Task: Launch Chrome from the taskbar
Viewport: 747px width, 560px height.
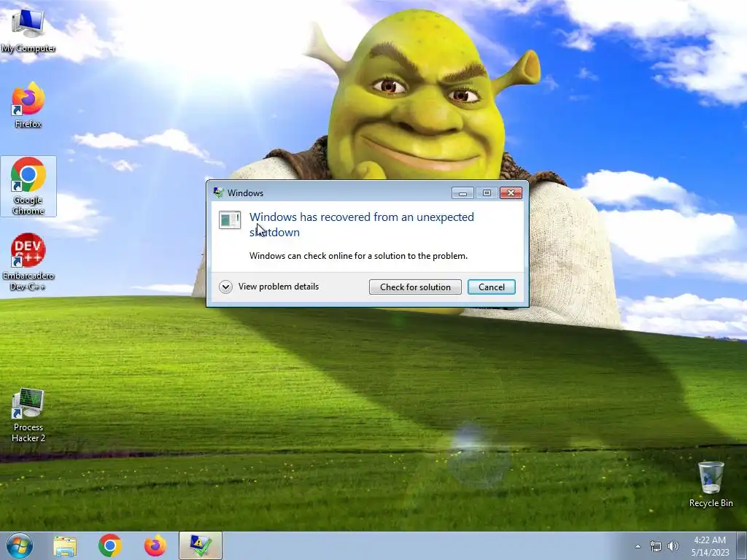Action: [x=110, y=545]
